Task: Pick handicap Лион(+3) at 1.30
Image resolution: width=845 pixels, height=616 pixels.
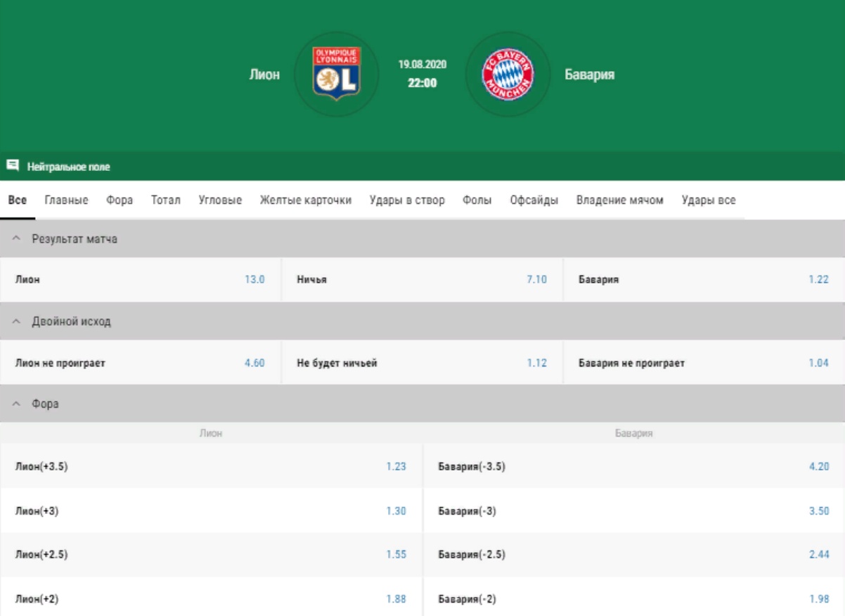Action: click(x=211, y=511)
